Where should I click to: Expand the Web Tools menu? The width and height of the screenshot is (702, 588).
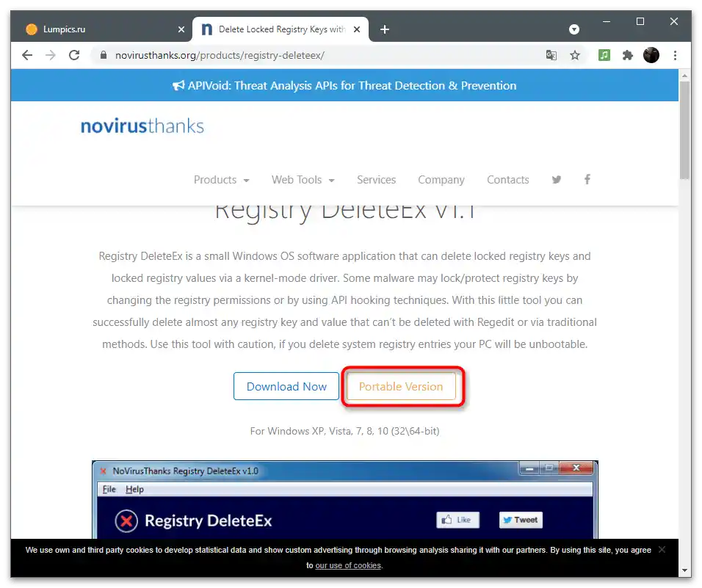[x=303, y=180]
